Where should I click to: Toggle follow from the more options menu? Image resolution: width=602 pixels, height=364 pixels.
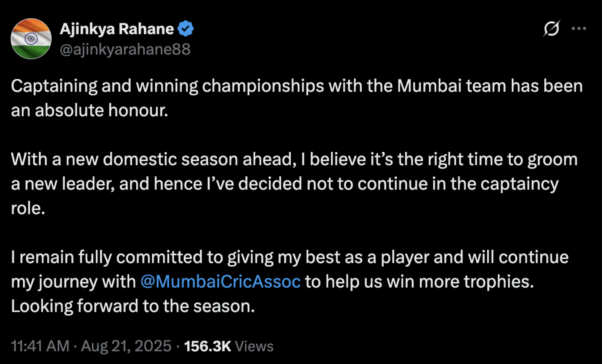pos(580,28)
